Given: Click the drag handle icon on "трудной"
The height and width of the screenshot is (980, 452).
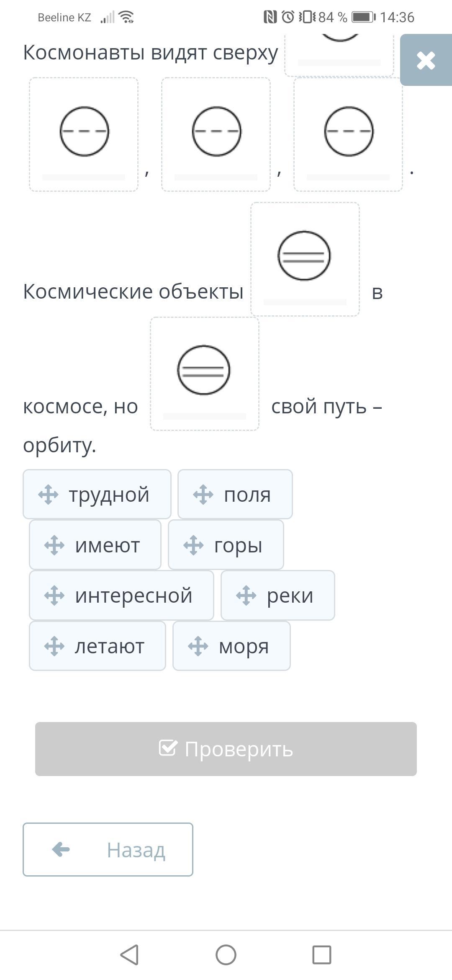Looking at the screenshot, I should tap(48, 495).
